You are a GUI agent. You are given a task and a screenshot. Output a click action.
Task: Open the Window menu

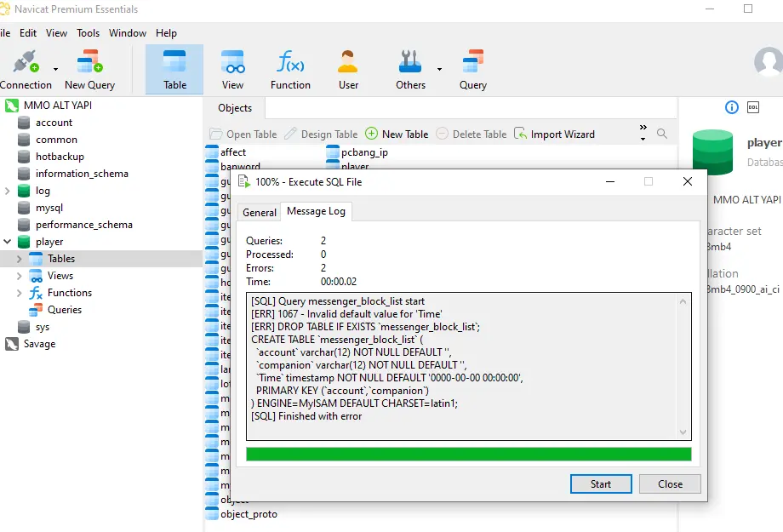(128, 33)
